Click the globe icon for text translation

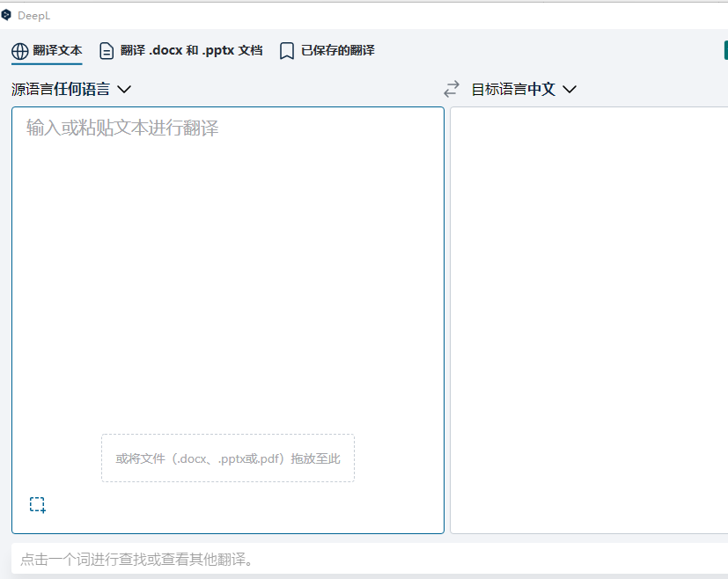(x=20, y=51)
